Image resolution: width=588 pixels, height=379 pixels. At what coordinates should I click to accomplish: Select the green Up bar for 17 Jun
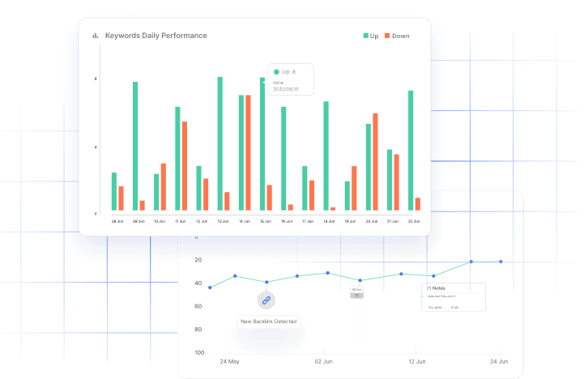(305, 188)
